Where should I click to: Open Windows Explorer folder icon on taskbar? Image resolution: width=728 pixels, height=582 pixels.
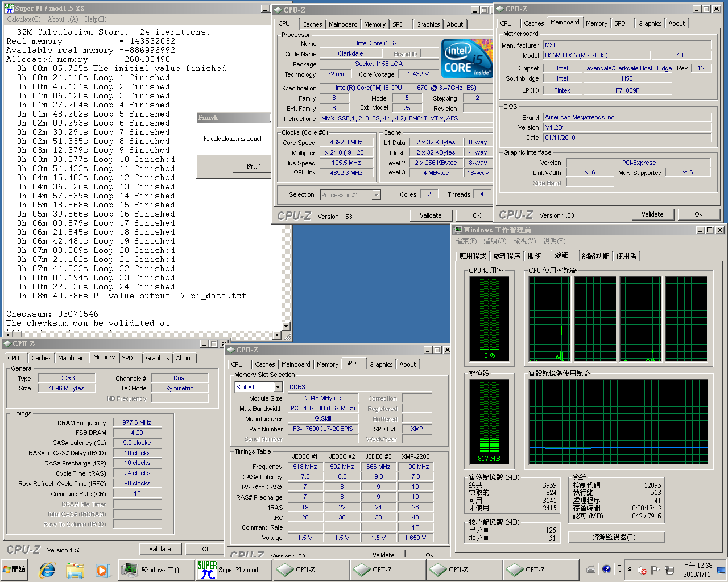tap(75, 569)
